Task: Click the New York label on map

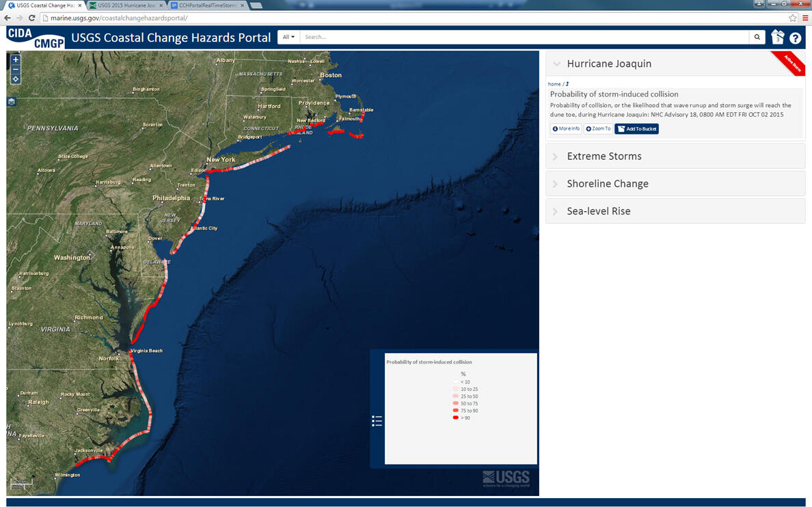Action: pos(221,159)
